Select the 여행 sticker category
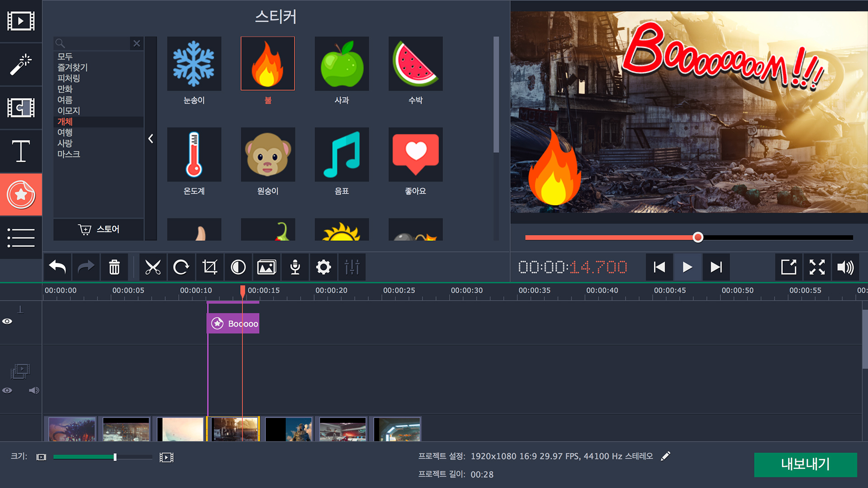The height and width of the screenshot is (488, 868). tap(65, 132)
